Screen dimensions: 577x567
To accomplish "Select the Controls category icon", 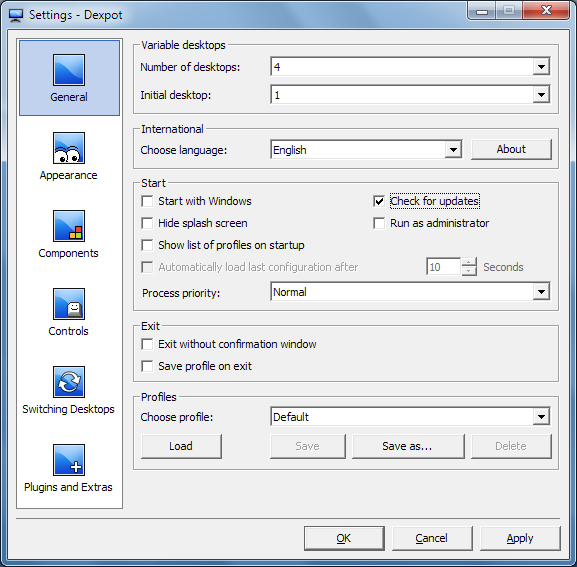I will pos(69,304).
